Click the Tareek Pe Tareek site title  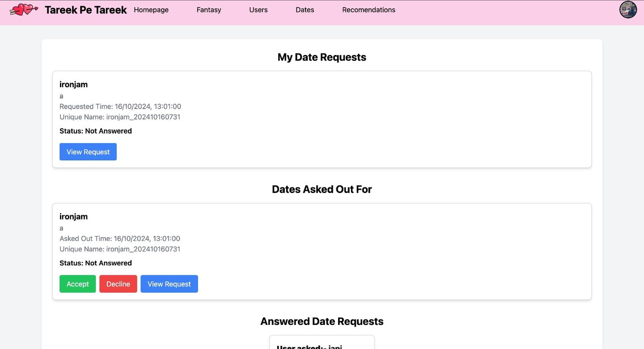86,10
